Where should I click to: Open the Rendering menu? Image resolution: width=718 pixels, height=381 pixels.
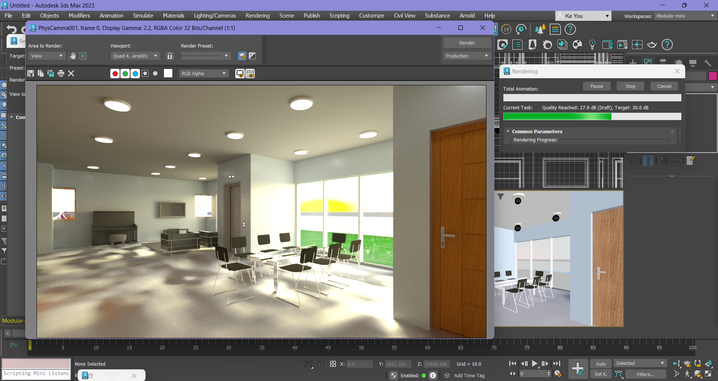pos(257,16)
